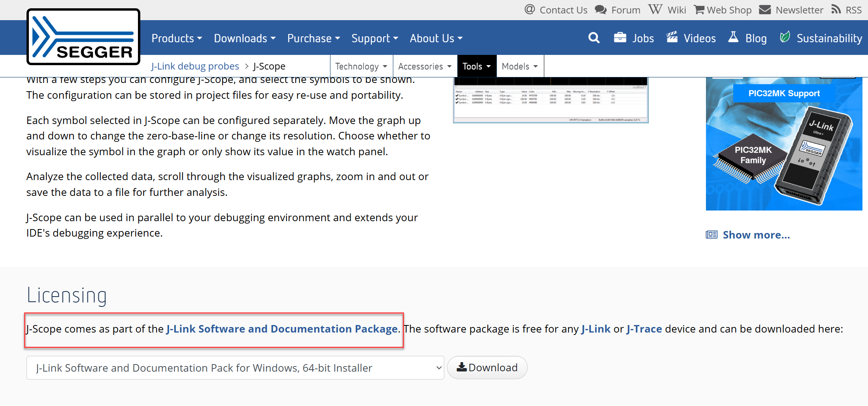
Task: Open the Forum link
Action: pos(626,10)
